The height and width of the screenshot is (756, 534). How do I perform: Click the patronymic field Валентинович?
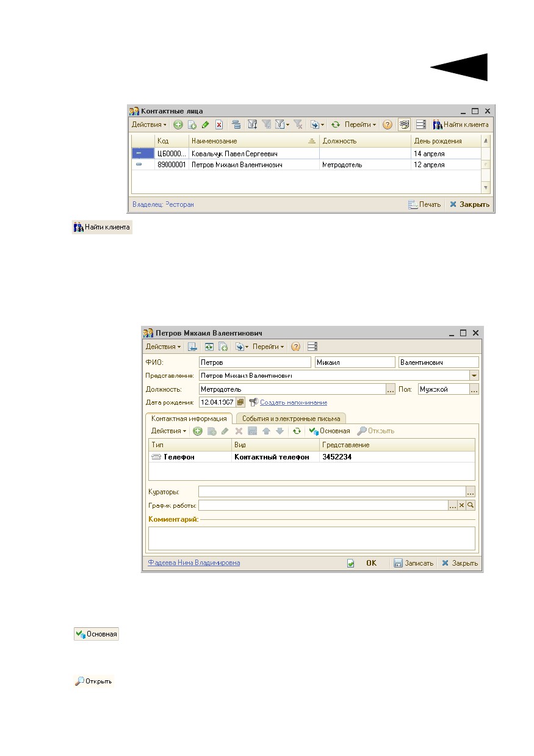pyautogui.click(x=438, y=362)
